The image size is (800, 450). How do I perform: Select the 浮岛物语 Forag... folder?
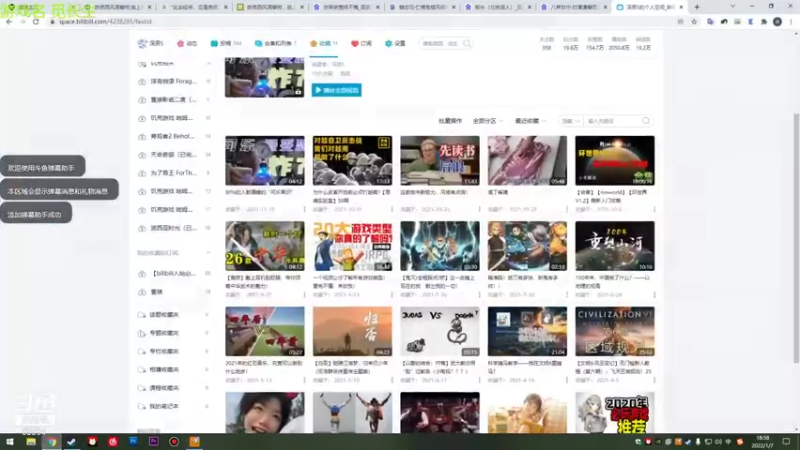(174, 81)
